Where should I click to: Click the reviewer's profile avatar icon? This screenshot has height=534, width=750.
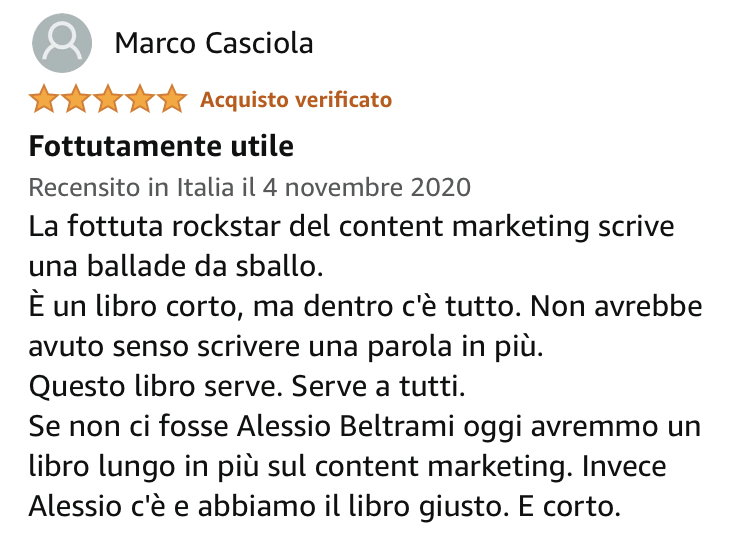point(62,44)
